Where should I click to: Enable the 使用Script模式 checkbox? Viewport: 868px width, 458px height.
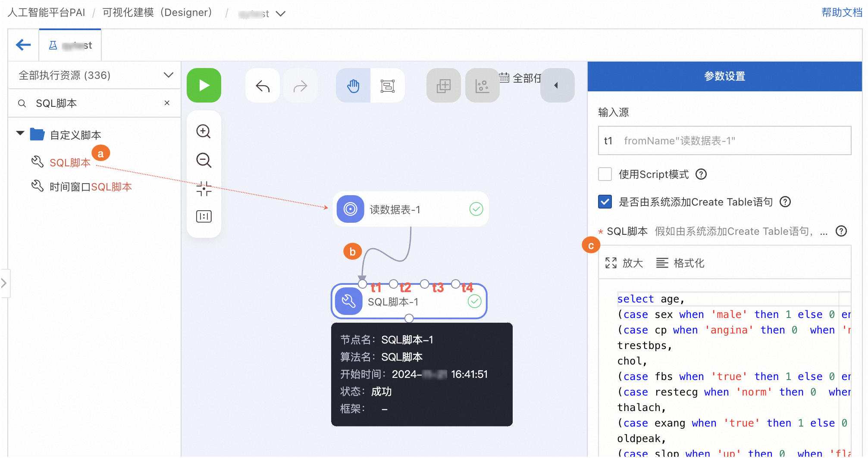[605, 174]
